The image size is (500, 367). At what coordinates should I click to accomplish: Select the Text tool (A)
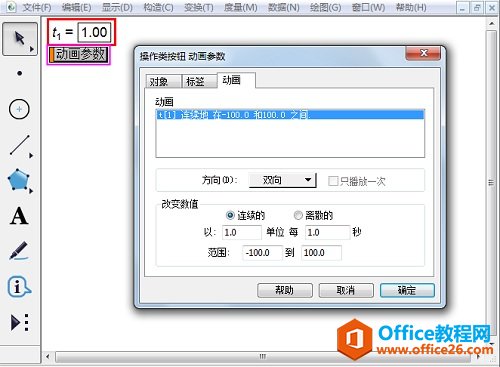(19, 216)
